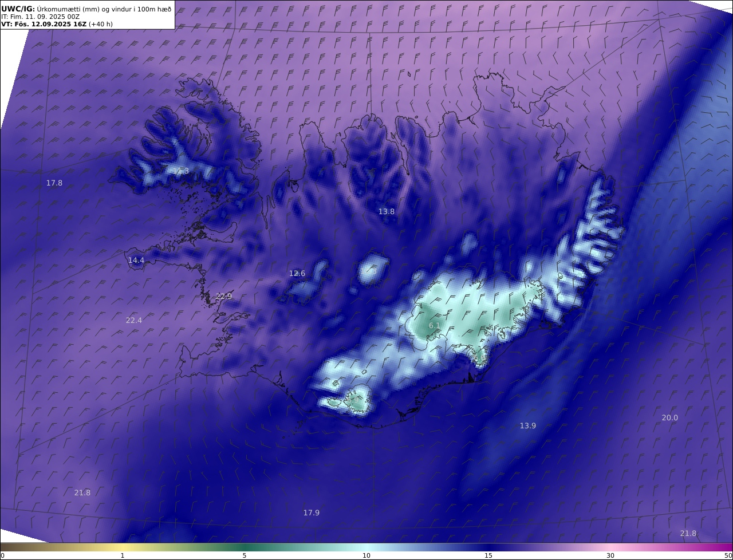Click the 21.8 value in the southwest sea

(x=82, y=492)
